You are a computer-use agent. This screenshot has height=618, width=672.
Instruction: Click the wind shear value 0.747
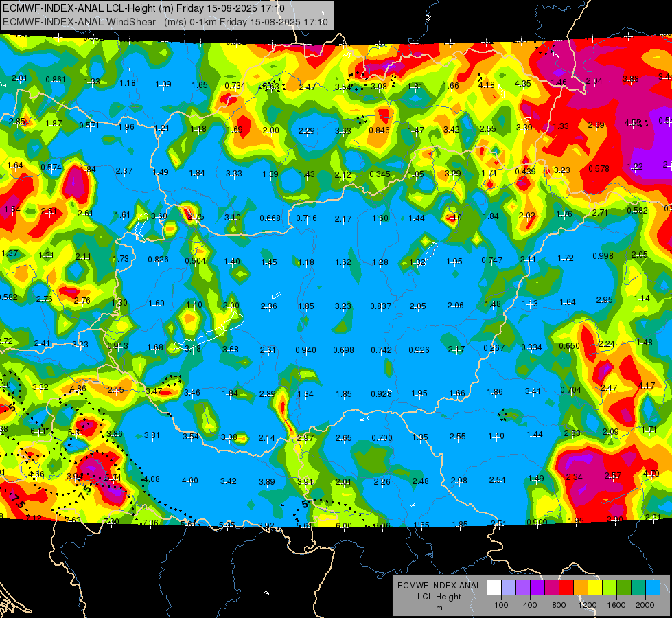point(492,260)
